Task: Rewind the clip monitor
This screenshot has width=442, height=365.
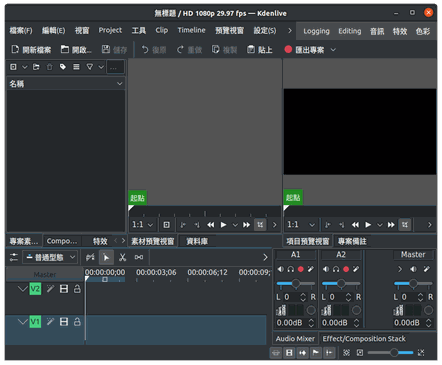Action: tap(211, 225)
